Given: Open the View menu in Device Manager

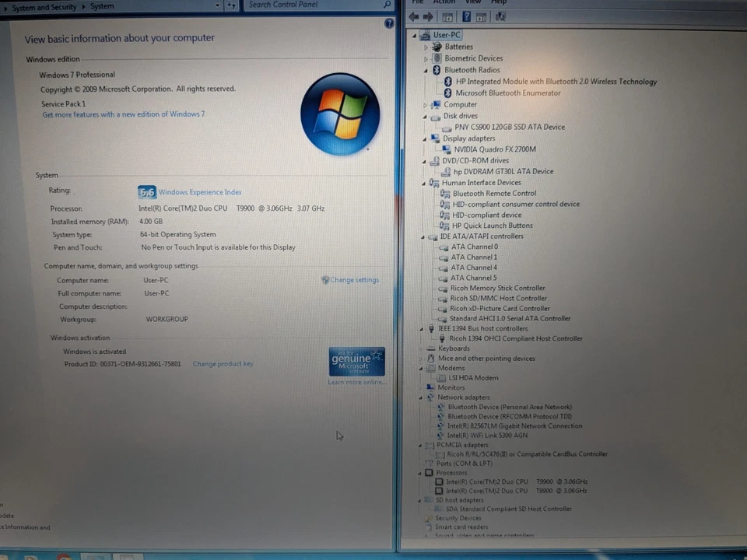Looking at the screenshot, I should click(473, 2).
